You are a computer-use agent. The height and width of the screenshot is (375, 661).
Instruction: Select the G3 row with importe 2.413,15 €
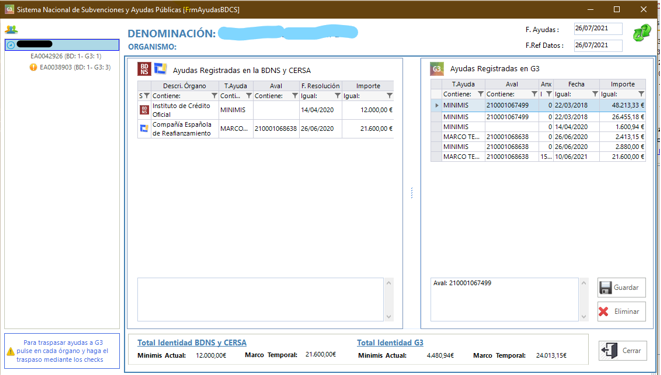538,137
